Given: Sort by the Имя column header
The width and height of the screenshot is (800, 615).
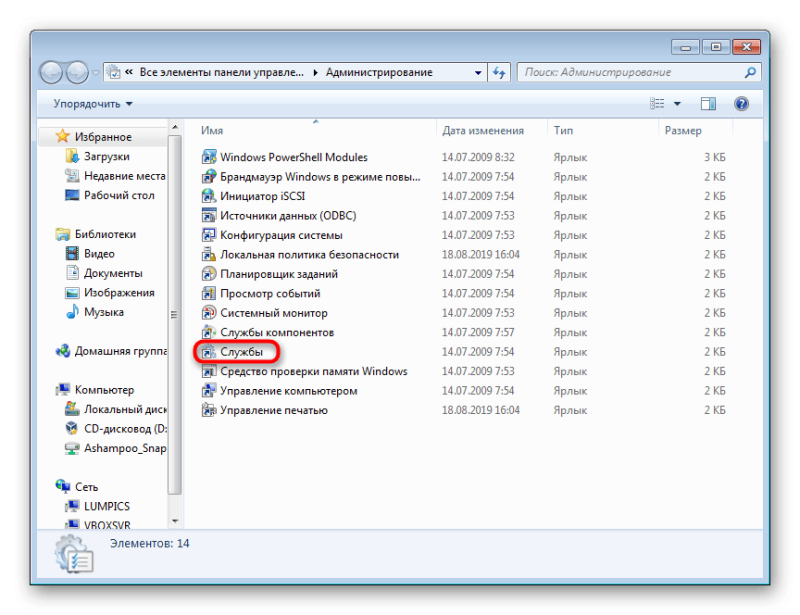Looking at the screenshot, I should [x=212, y=131].
